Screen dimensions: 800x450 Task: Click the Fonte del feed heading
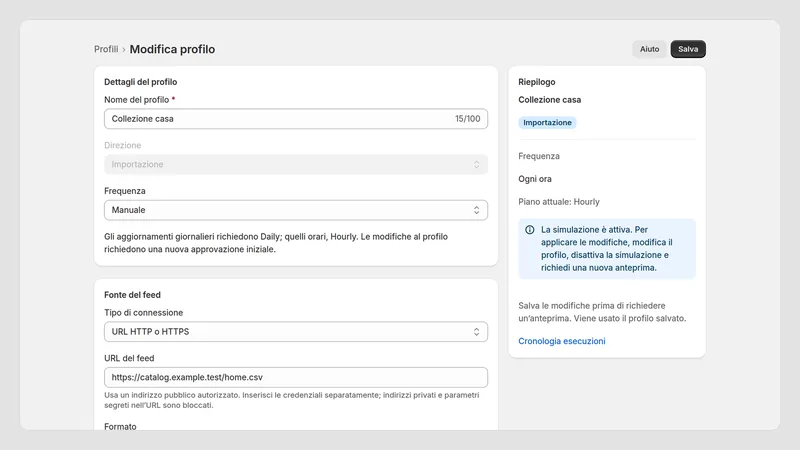pyautogui.click(x=133, y=295)
